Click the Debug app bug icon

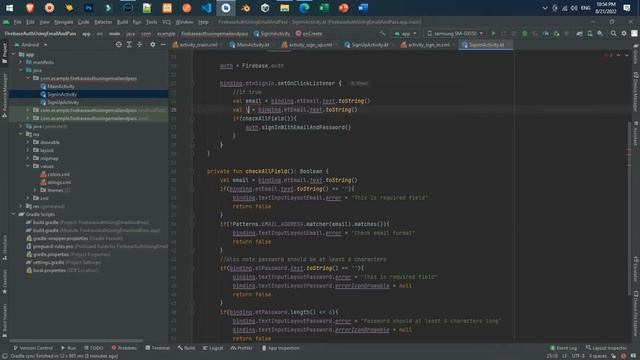524,33
